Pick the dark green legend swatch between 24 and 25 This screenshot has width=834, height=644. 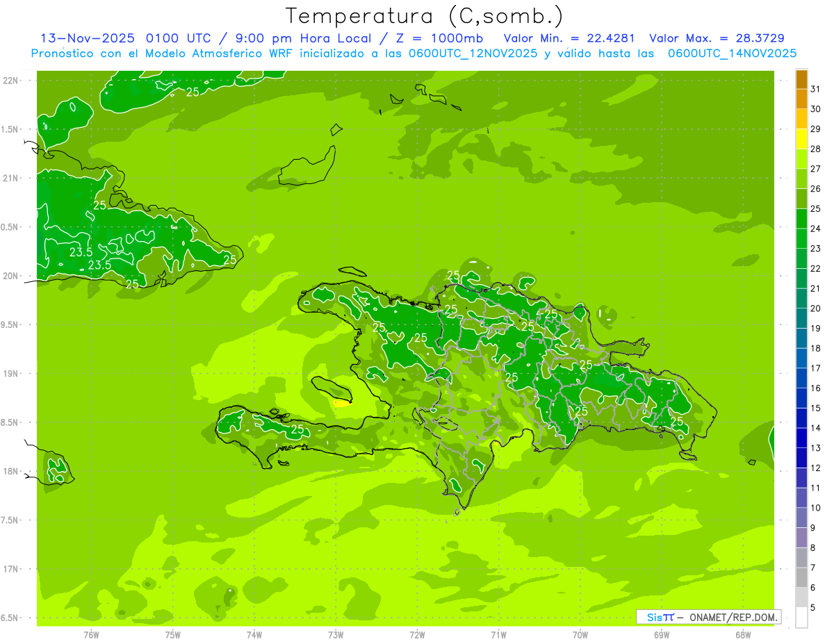click(801, 219)
